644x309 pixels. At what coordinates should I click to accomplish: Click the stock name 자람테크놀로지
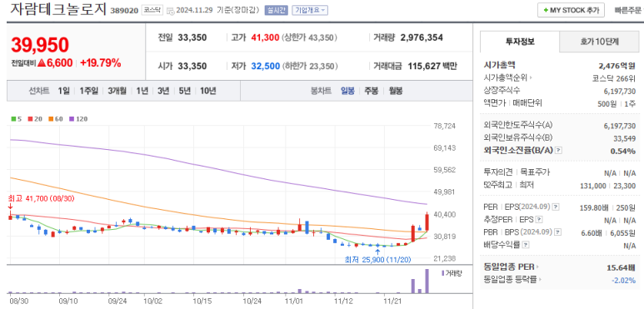point(58,9)
